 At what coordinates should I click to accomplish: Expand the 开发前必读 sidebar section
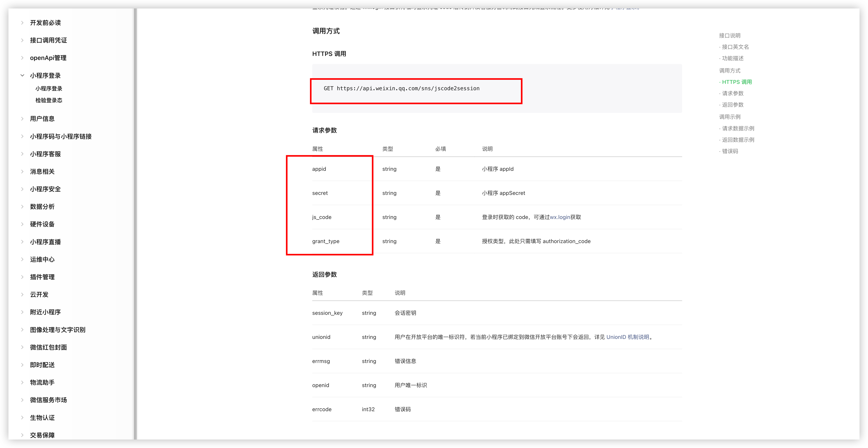click(x=22, y=23)
